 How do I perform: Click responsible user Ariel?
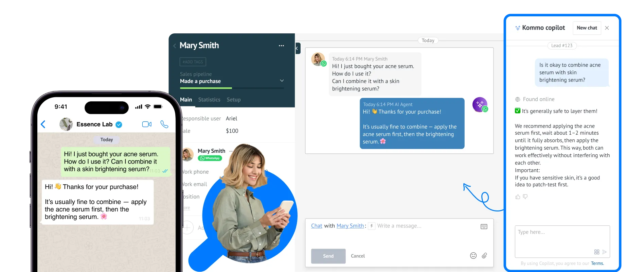[232, 118]
